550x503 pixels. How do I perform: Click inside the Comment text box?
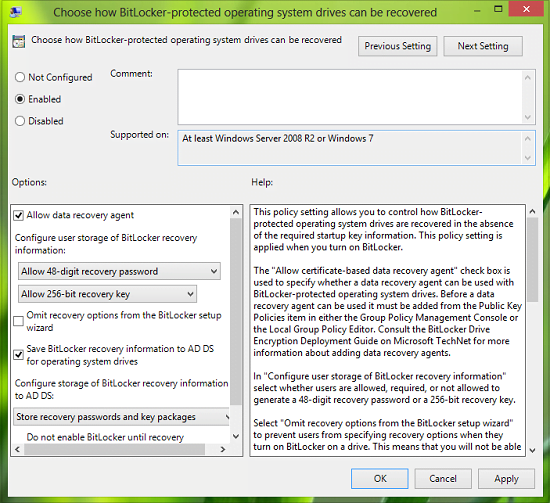pyautogui.click(x=350, y=97)
